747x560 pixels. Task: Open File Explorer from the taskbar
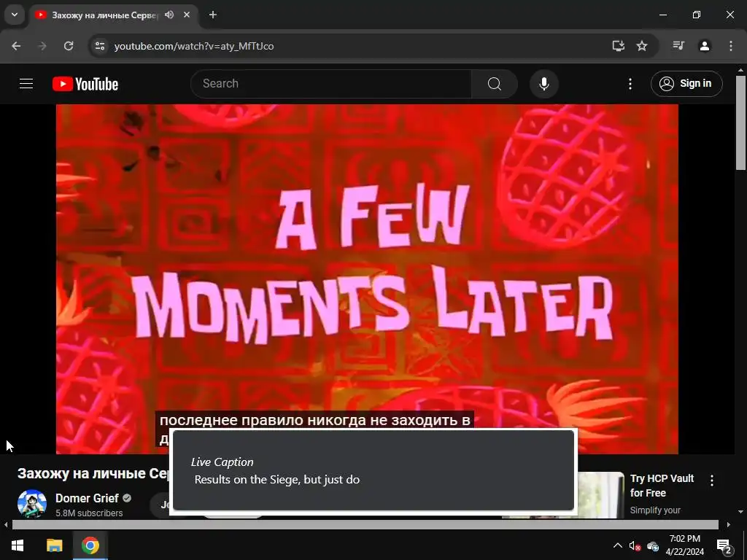point(54,545)
